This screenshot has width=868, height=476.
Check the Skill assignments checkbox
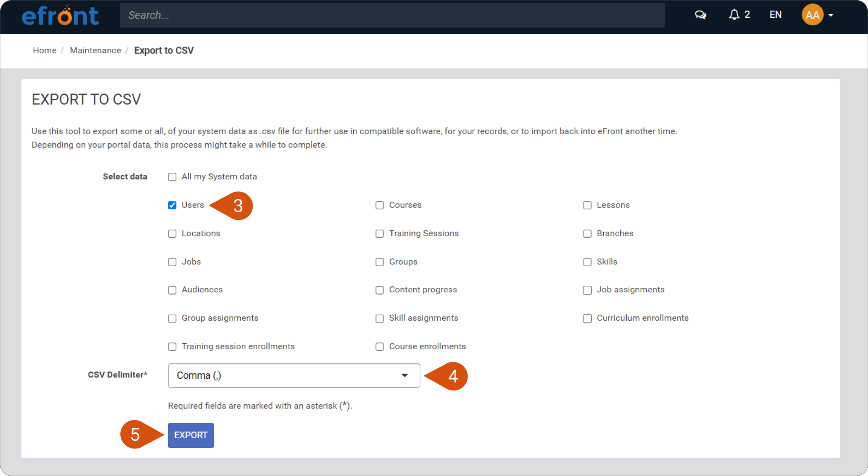click(380, 318)
